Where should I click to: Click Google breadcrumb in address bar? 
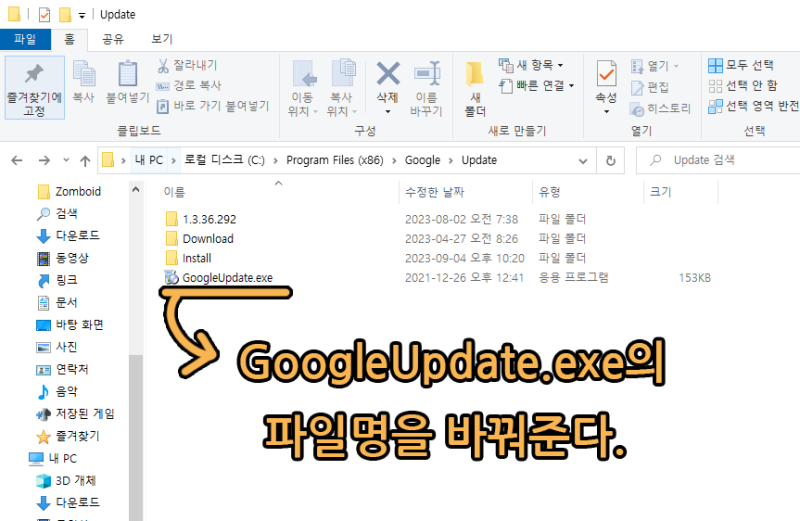pos(422,160)
